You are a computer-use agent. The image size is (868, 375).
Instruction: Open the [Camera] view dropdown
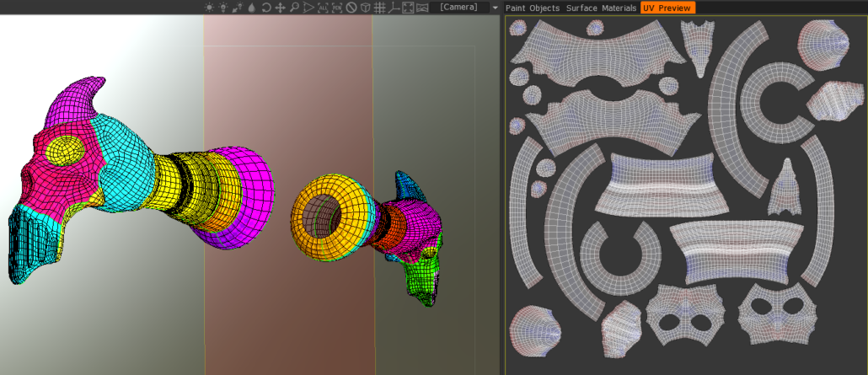[458, 8]
